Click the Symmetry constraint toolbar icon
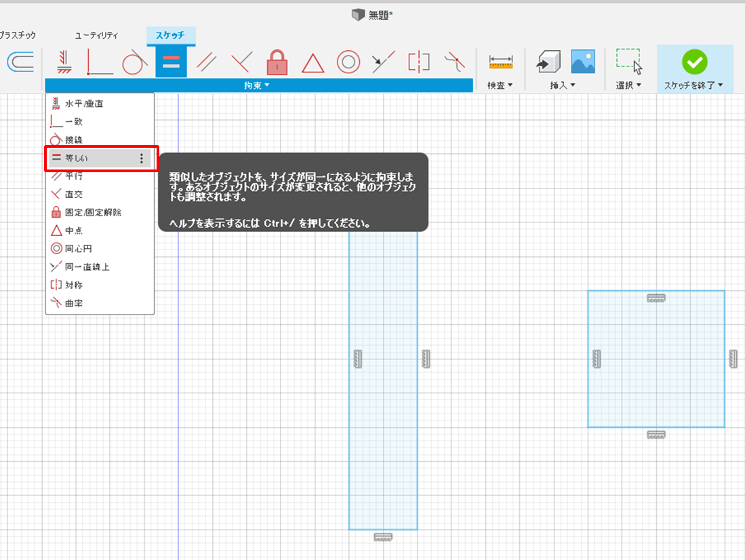 (419, 62)
